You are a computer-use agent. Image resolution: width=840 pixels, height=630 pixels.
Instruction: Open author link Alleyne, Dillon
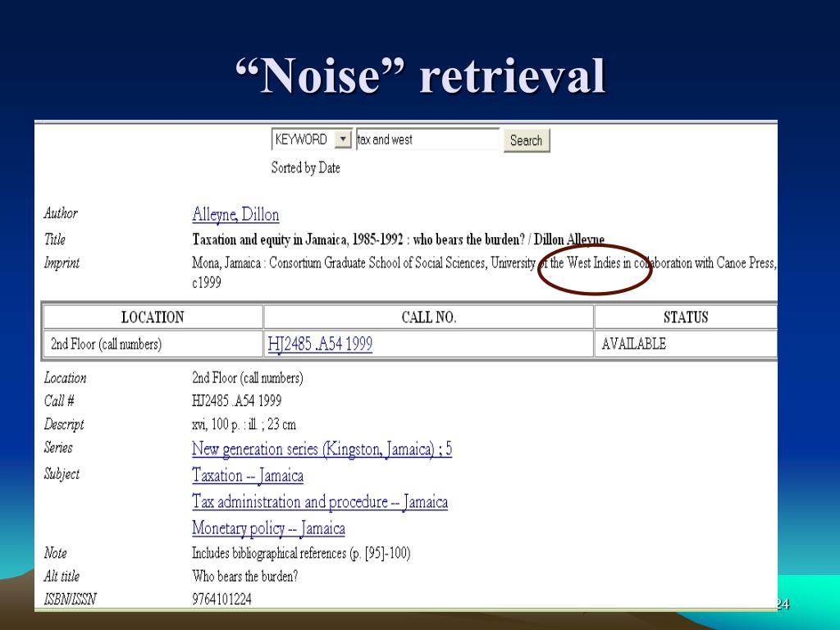click(x=235, y=215)
